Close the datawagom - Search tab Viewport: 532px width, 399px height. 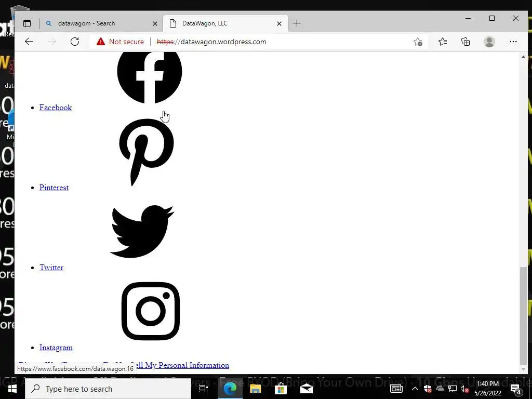click(x=155, y=23)
